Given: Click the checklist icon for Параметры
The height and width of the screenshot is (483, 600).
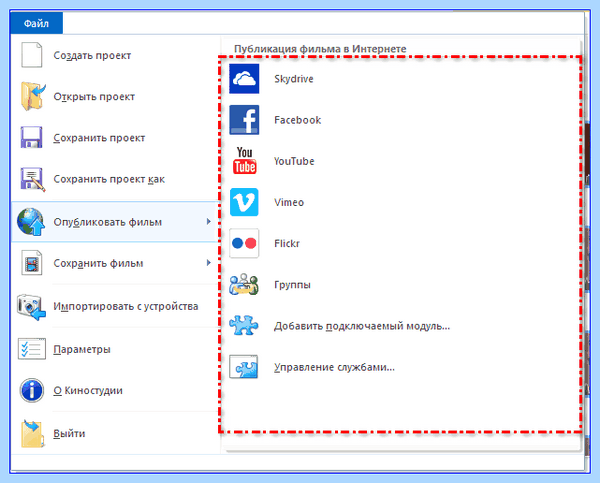Looking at the screenshot, I should pos(32,349).
